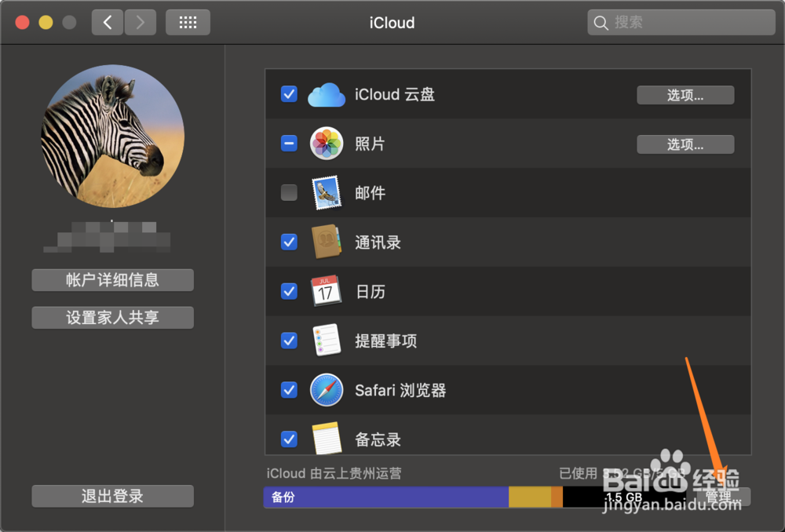Screen dimensions: 785x532
Task: Enable the 邮件 checkbox
Action: point(289,192)
